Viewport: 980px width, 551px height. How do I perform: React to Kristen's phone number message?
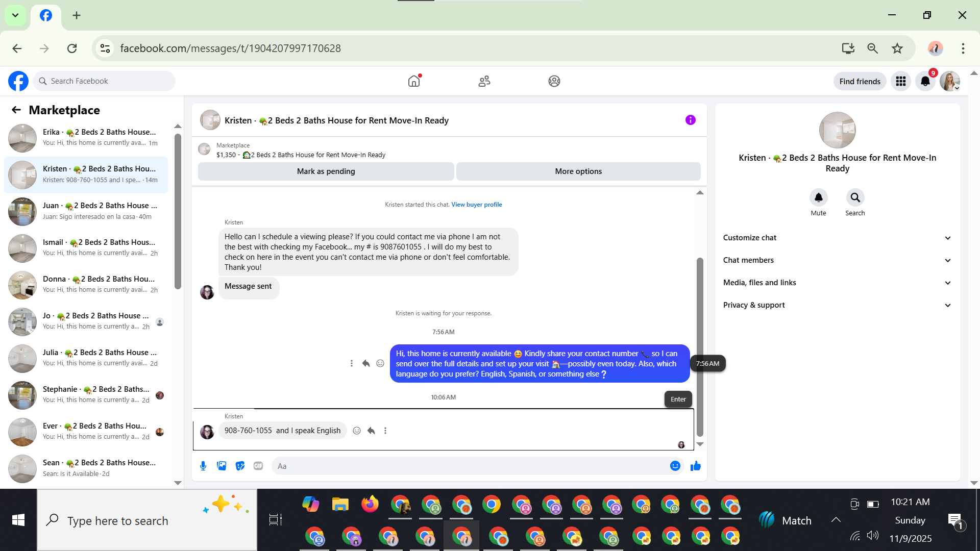point(357,431)
